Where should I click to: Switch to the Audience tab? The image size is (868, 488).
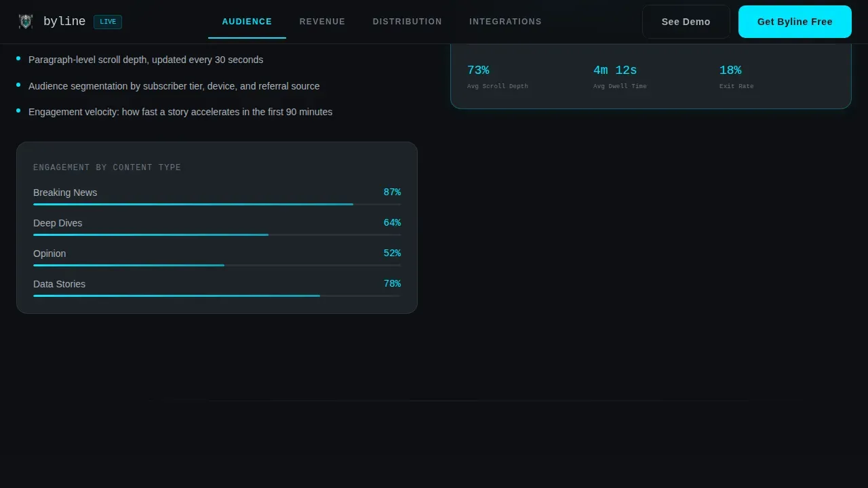click(247, 22)
